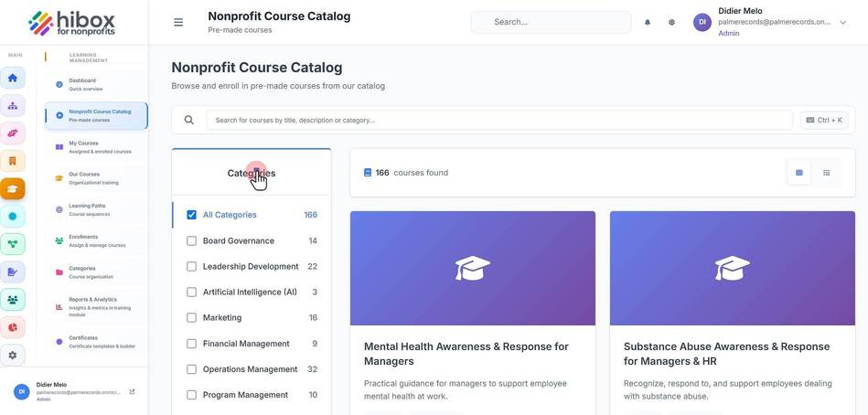
Task: Open the notifications bell
Action: (648, 22)
